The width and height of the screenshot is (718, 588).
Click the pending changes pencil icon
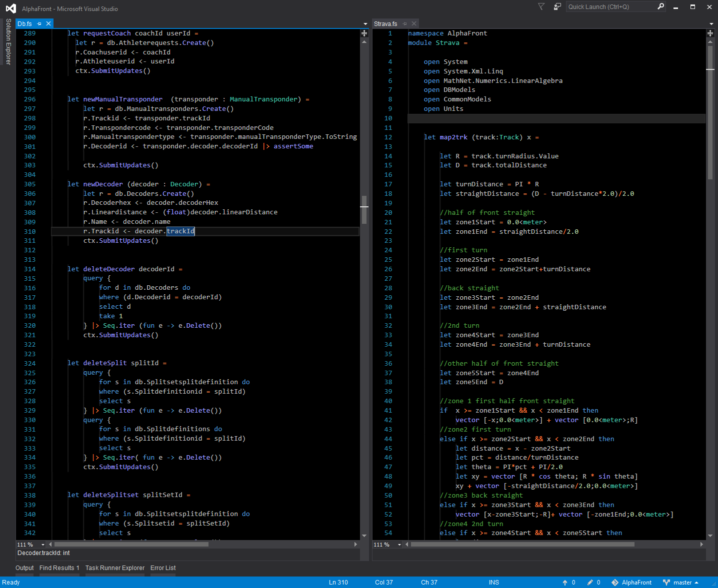point(590,583)
